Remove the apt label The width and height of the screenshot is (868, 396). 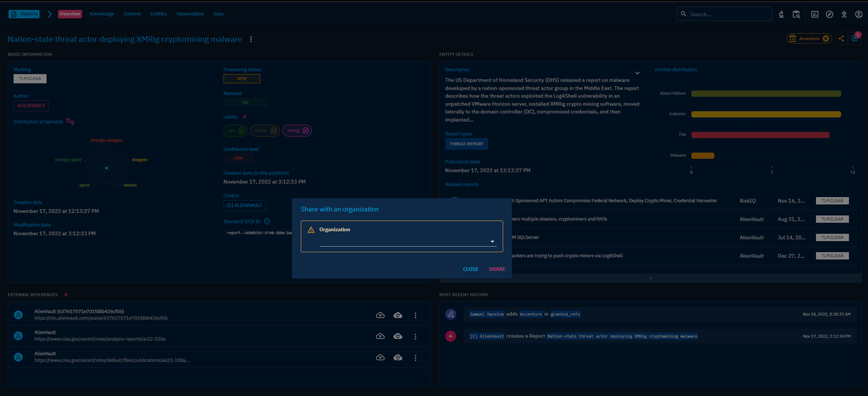(x=243, y=130)
